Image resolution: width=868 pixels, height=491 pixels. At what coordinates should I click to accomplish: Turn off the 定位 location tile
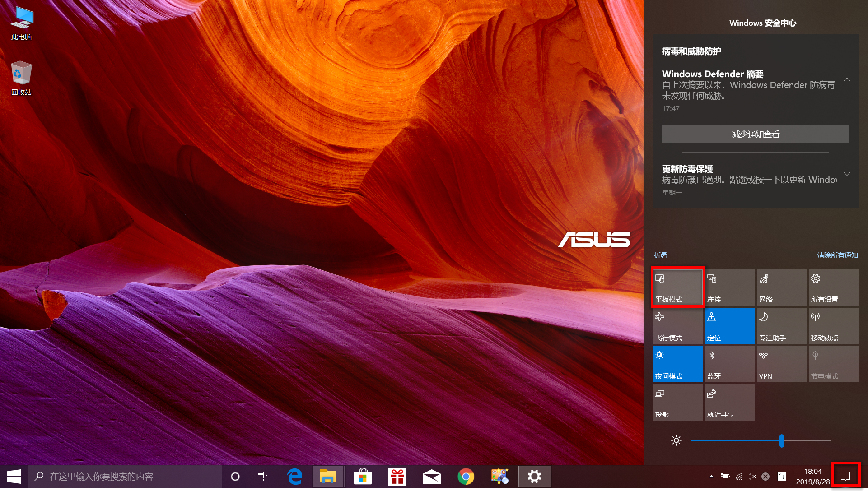point(730,326)
